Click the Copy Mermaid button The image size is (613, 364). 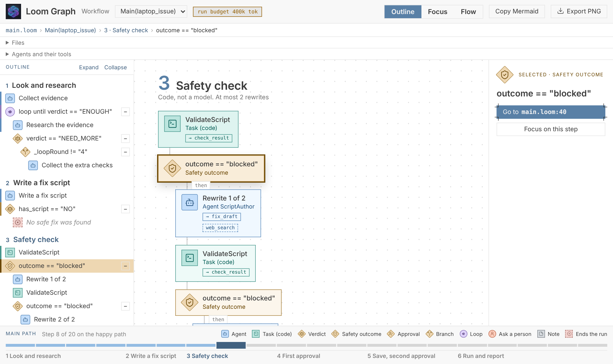[517, 11]
